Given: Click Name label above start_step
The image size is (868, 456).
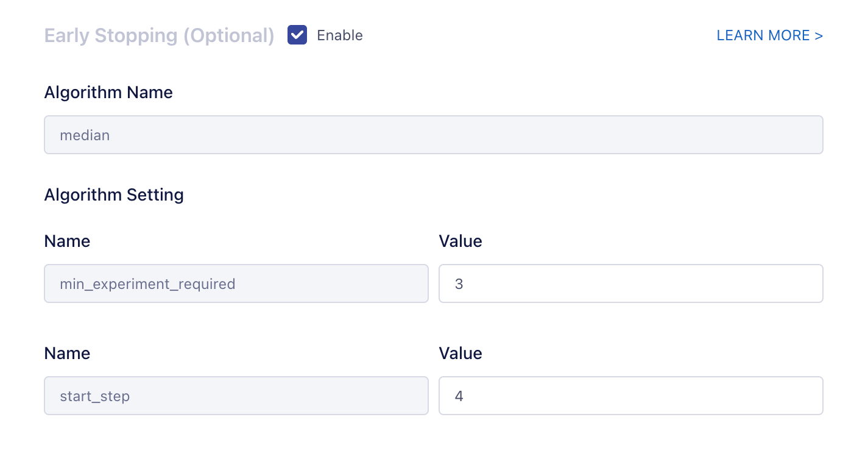Looking at the screenshot, I should [67, 354].
